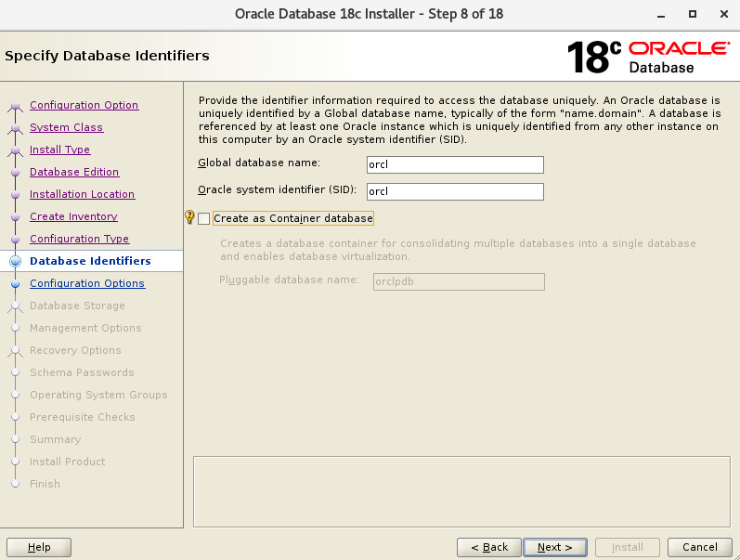Viewport: 740px width, 560px height.
Task: Select the Database Identifiers step
Action: pos(90,261)
